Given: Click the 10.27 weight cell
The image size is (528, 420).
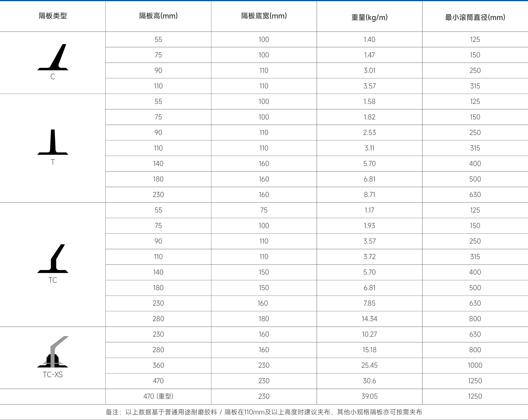Looking at the screenshot, I should pos(369,334).
